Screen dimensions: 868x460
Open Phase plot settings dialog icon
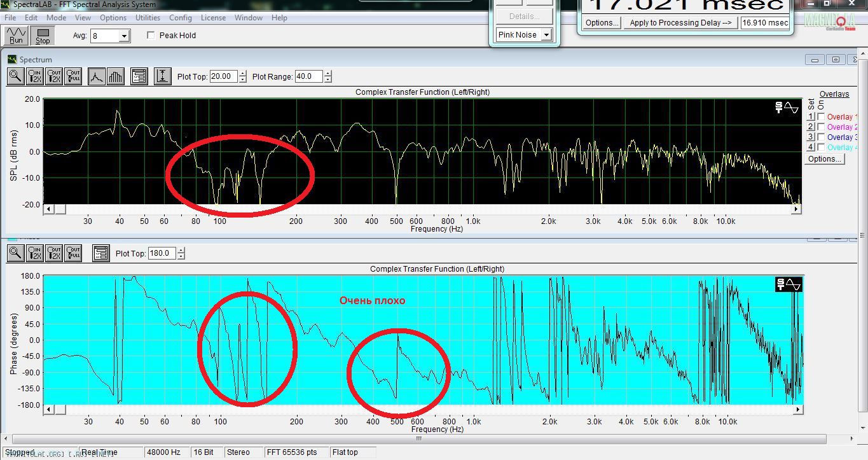tap(100, 253)
